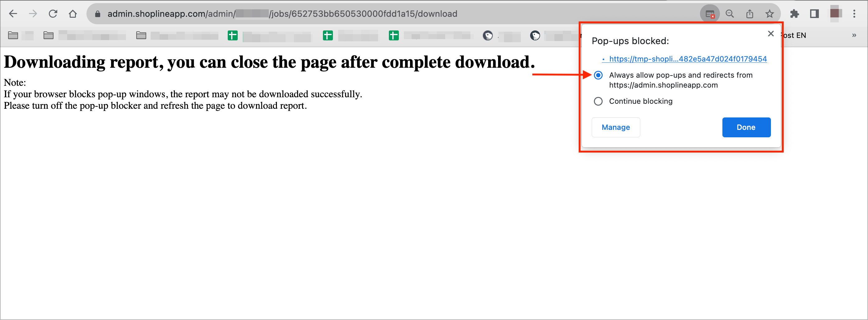Click the zoom magnifier icon in address bar
Image resolution: width=868 pixels, height=320 pixels.
pyautogui.click(x=730, y=14)
